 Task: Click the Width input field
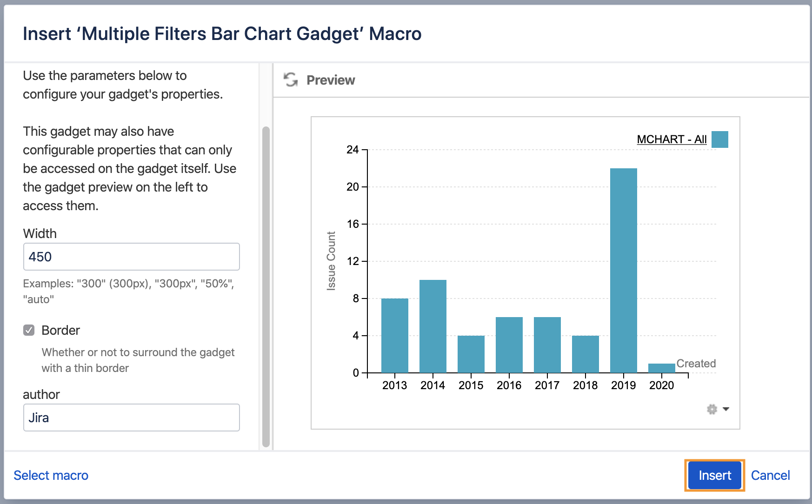131,257
